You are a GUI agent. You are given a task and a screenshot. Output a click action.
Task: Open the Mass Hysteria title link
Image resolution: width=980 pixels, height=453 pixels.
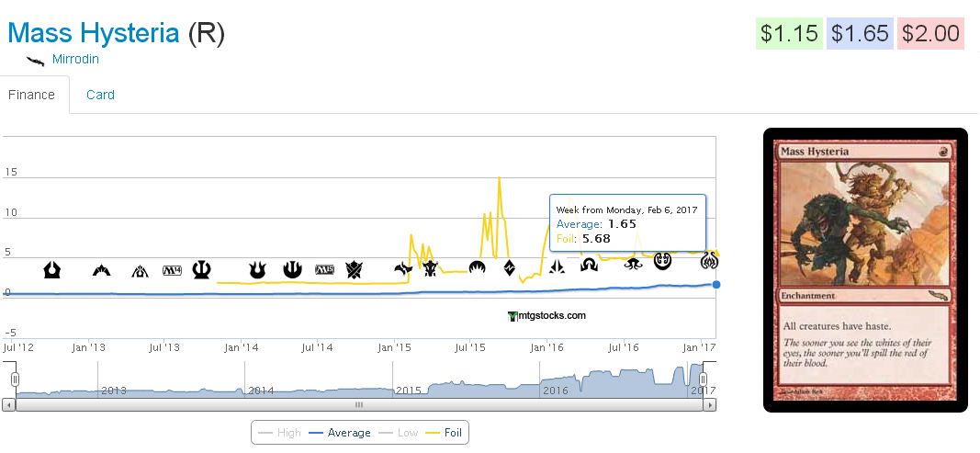[x=94, y=33]
